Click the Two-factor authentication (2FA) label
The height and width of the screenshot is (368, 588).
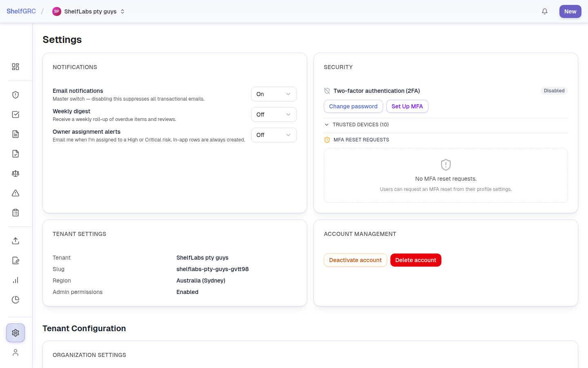point(376,91)
